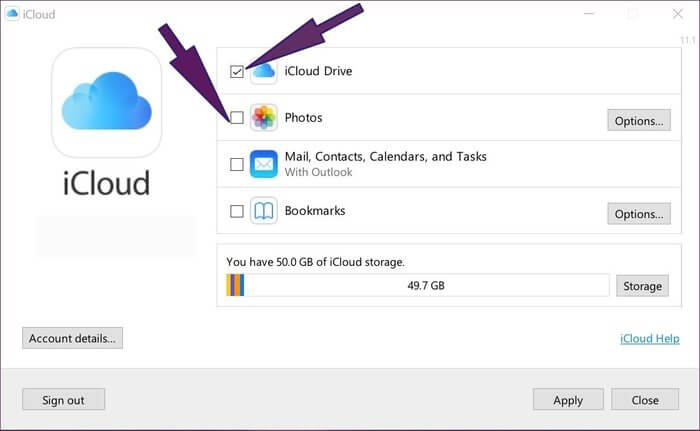This screenshot has width=700, height=431.
Task: Click the iCloud title bar icon
Action: coord(11,14)
